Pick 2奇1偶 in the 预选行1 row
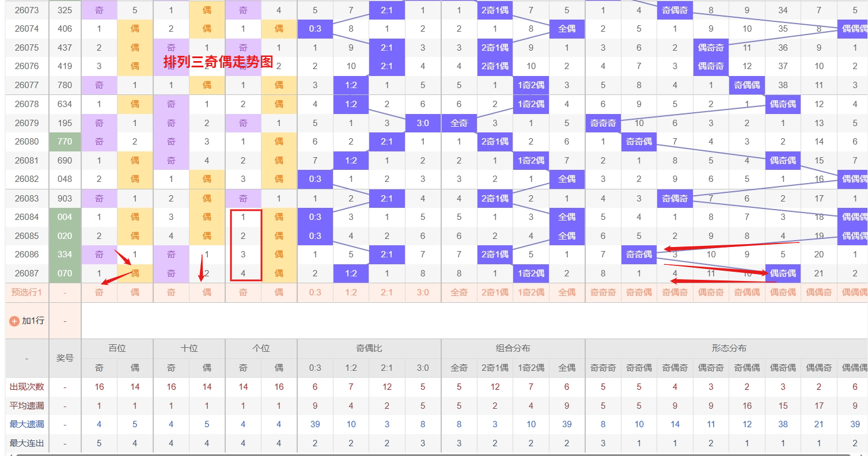Screen dimensions: 868x456 click(x=495, y=292)
